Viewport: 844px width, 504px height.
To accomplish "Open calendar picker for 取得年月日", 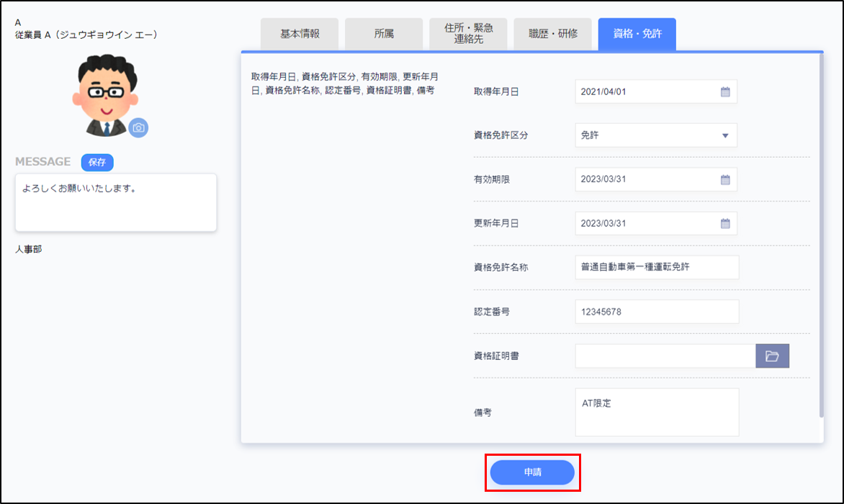I will point(725,91).
